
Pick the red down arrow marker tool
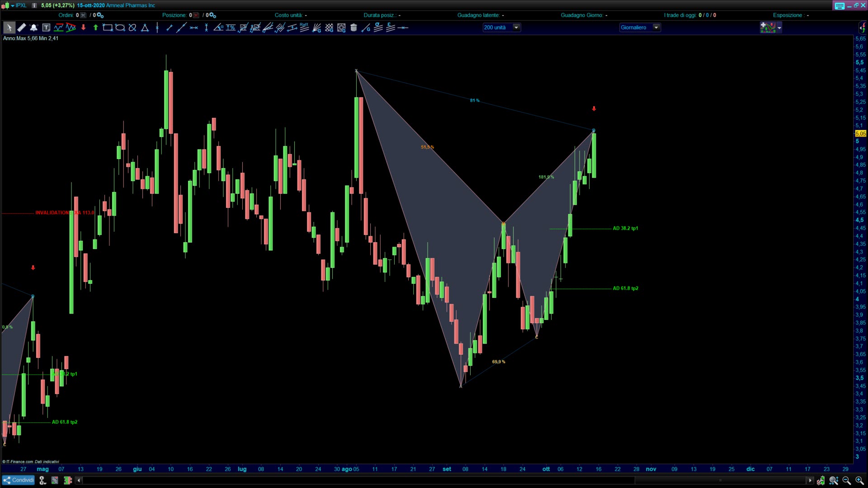click(x=83, y=28)
